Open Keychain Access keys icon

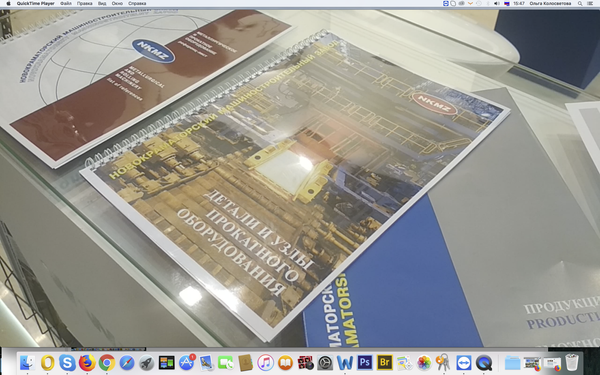point(444,362)
